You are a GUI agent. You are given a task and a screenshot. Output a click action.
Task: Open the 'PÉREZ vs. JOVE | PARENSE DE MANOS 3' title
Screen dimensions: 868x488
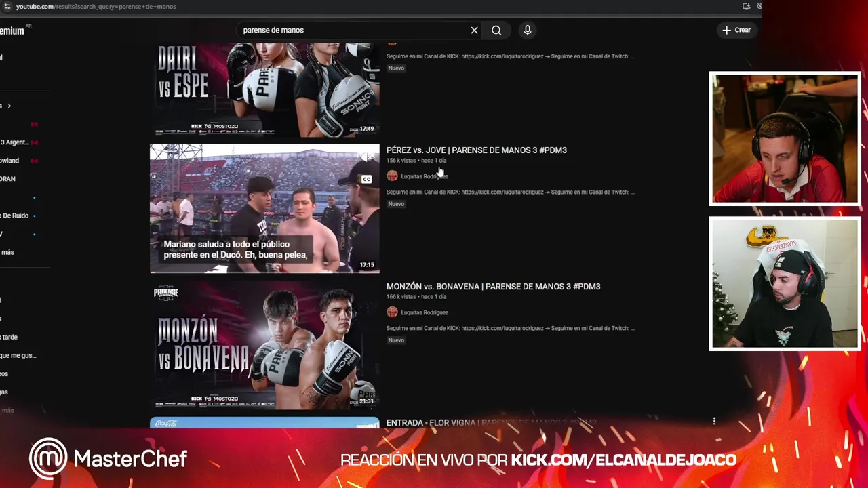pyautogui.click(x=477, y=150)
